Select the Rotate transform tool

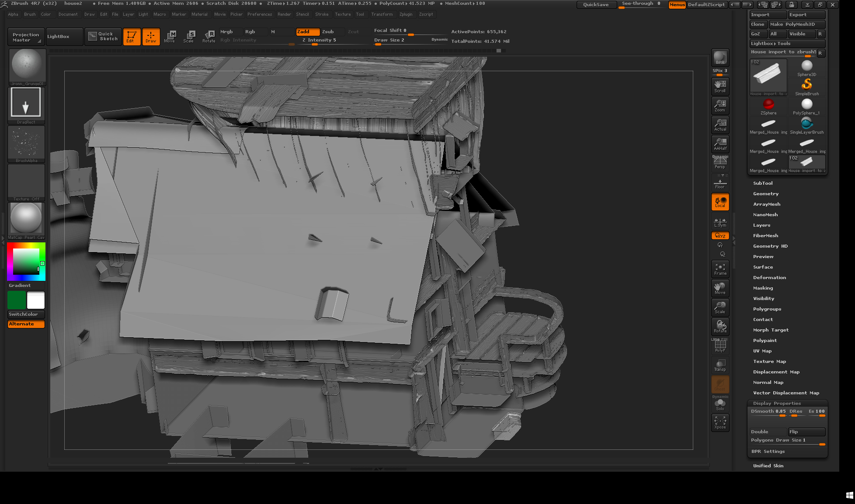(x=209, y=36)
